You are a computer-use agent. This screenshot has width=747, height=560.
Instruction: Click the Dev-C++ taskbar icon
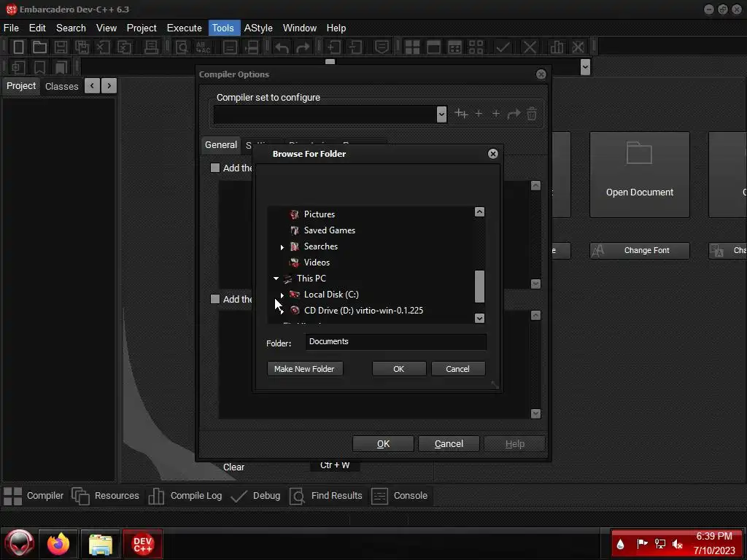[142, 544]
